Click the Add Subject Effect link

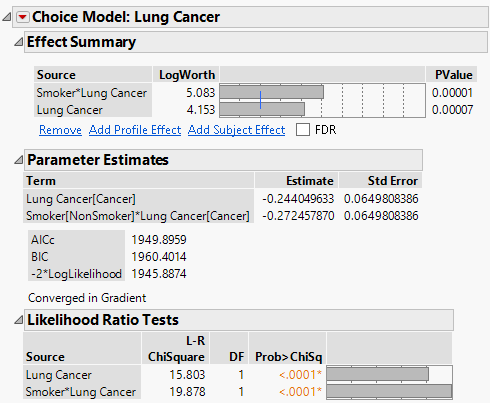[x=237, y=130]
